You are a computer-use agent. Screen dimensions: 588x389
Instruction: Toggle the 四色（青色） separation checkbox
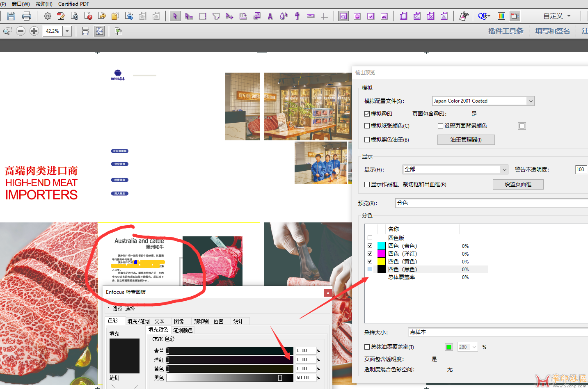[370, 246]
